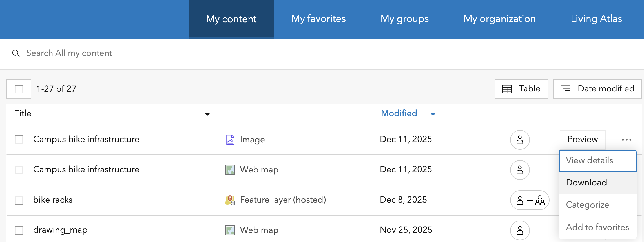Click the Image type icon
The width and height of the screenshot is (644, 242).
[x=230, y=140]
